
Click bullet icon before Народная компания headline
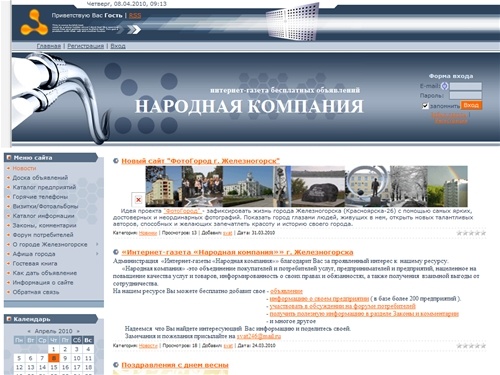(116, 252)
